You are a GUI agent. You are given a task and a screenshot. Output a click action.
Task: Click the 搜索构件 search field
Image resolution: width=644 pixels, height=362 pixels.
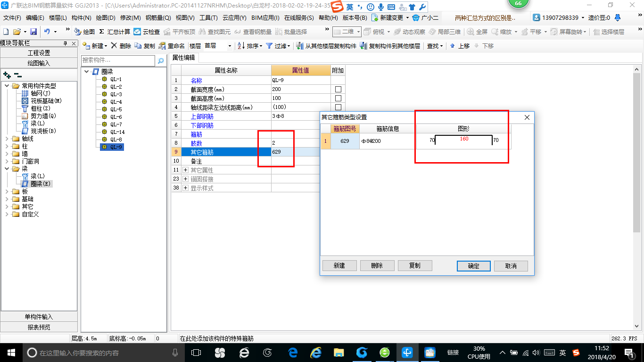(x=118, y=60)
